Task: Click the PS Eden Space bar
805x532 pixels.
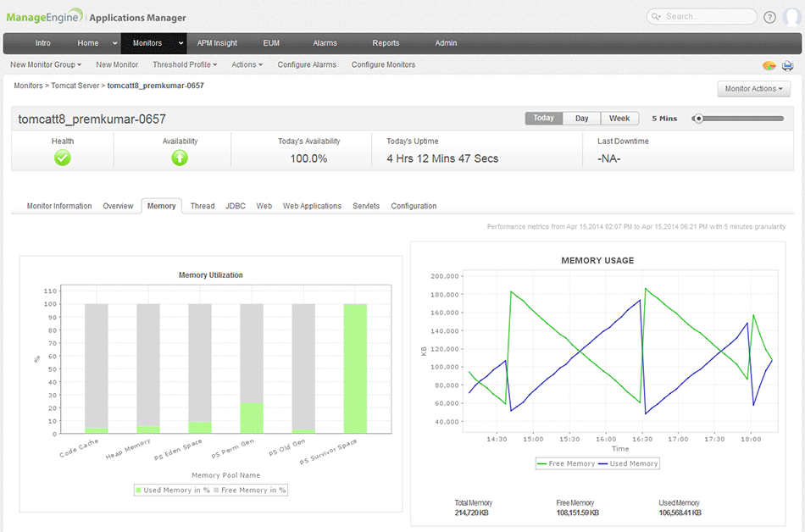Action: tap(200, 369)
